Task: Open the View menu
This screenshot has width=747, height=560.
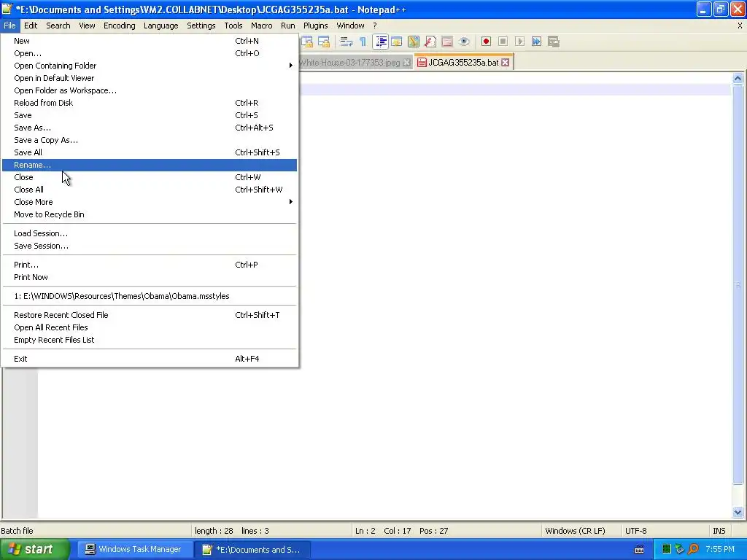Action: tap(87, 26)
